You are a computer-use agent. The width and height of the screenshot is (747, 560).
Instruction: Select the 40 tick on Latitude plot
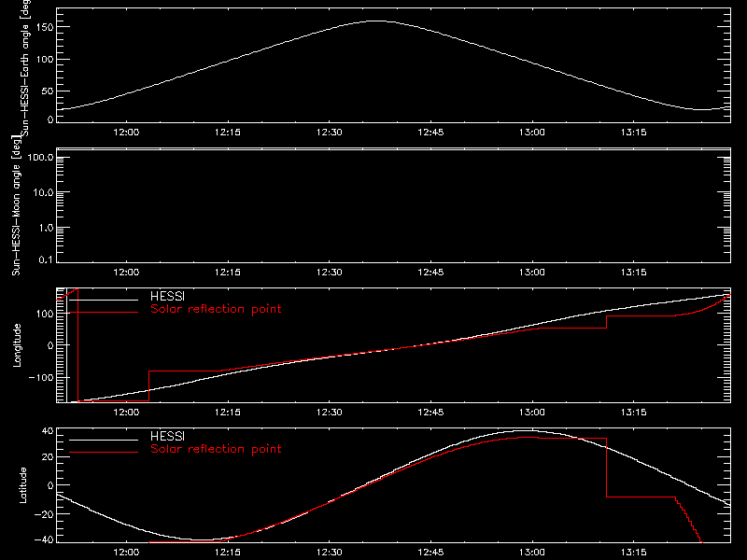[48, 431]
